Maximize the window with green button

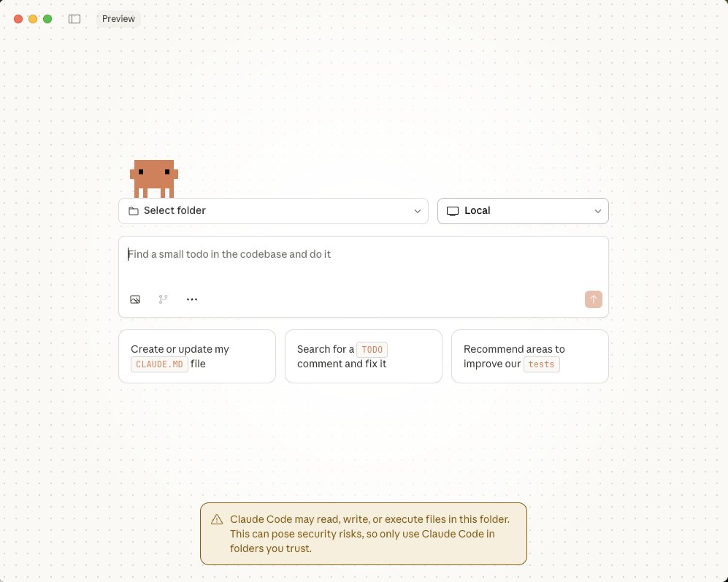[47, 19]
